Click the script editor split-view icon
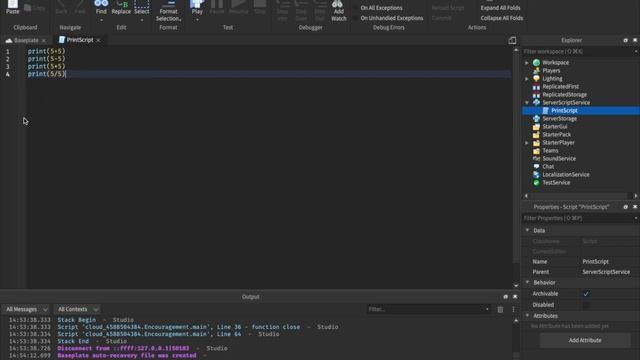 pyautogui.click(x=512, y=40)
